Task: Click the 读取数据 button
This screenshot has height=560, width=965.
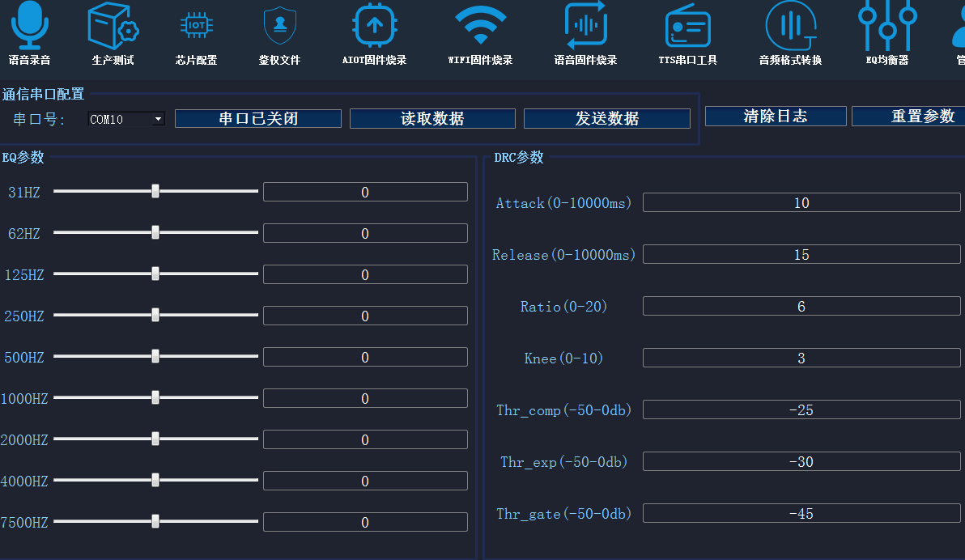Action: (432, 119)
